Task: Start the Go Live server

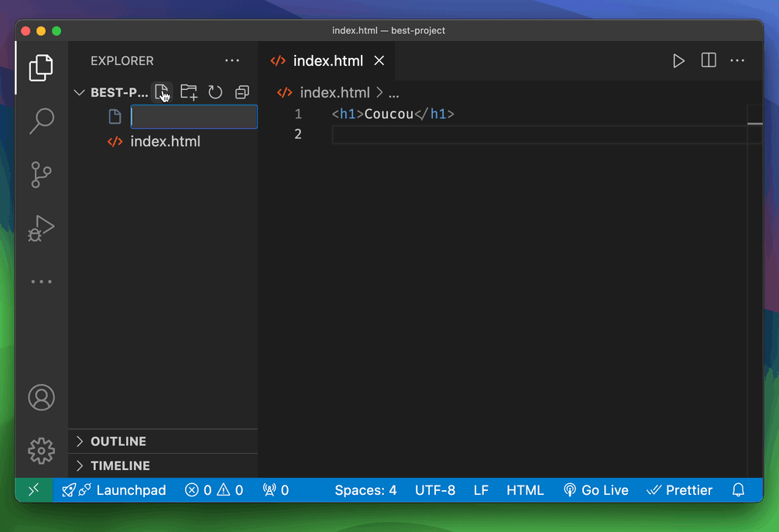Action: 595,490
